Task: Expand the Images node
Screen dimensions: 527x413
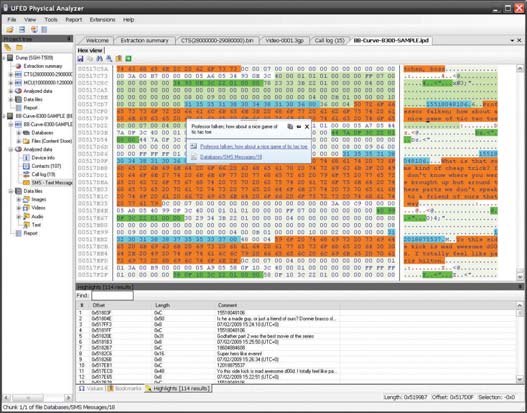Action: coord(19,199)
